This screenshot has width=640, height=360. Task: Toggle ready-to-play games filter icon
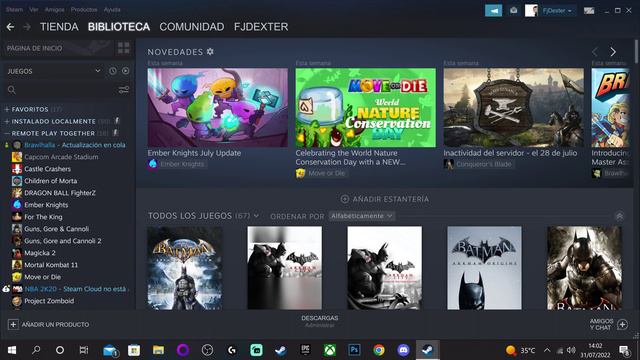pos(125,71)
